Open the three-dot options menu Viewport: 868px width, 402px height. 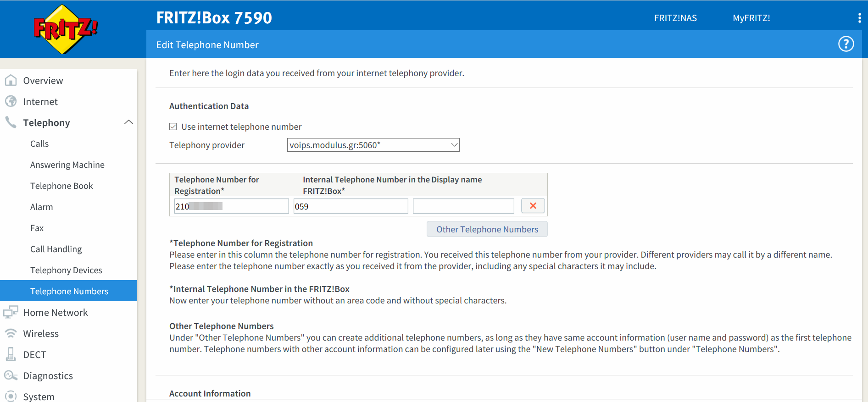(x=859, y=18)
